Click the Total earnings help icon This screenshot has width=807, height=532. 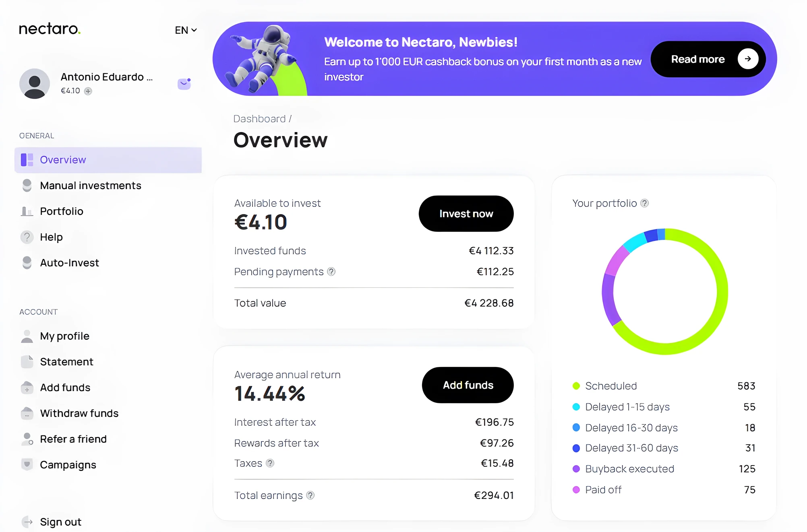(310, 495)
